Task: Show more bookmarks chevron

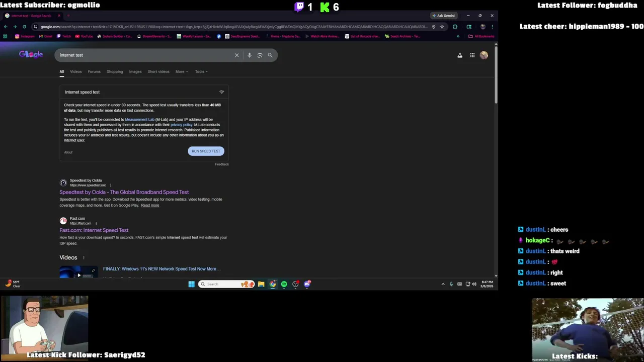Action: (x=458, y=36)
